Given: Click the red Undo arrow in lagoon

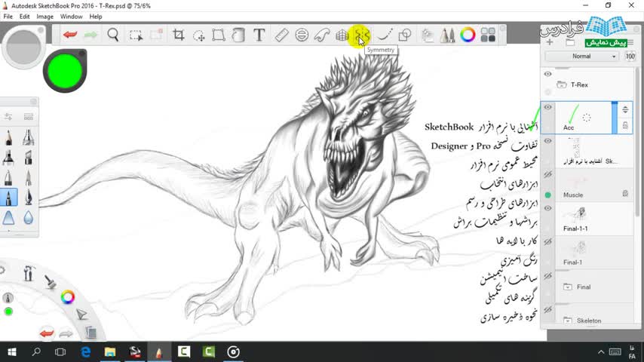Looking at the screenshot, I should click(47, 333).
